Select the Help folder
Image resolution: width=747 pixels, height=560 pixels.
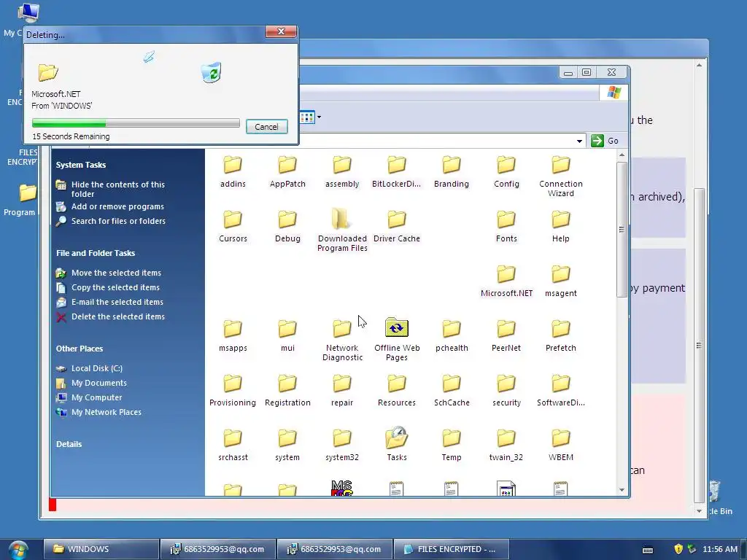pos(561,226)
